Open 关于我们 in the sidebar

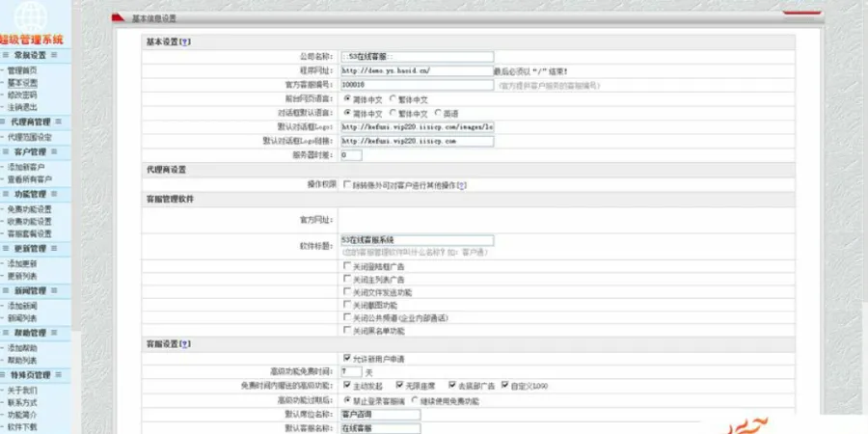(22, 391)
